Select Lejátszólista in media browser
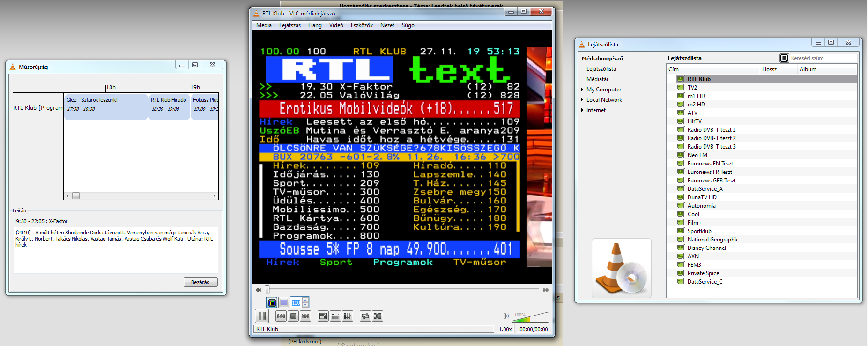This screenshot has height=346, width=868. pos(601,69)
